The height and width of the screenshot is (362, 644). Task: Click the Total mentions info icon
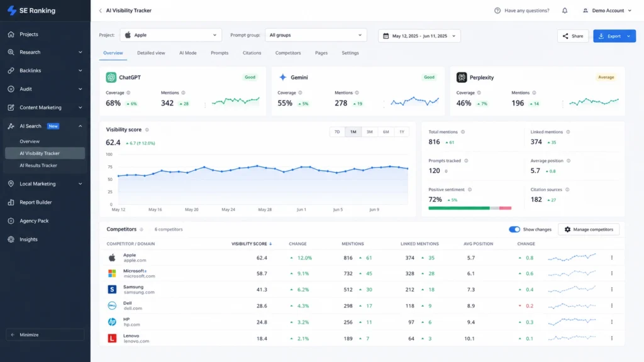[463, 132]
